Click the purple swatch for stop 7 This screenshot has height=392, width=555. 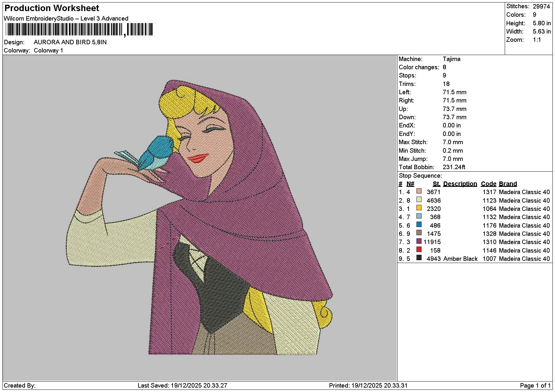pyautogui.click(x=419, y=241)
